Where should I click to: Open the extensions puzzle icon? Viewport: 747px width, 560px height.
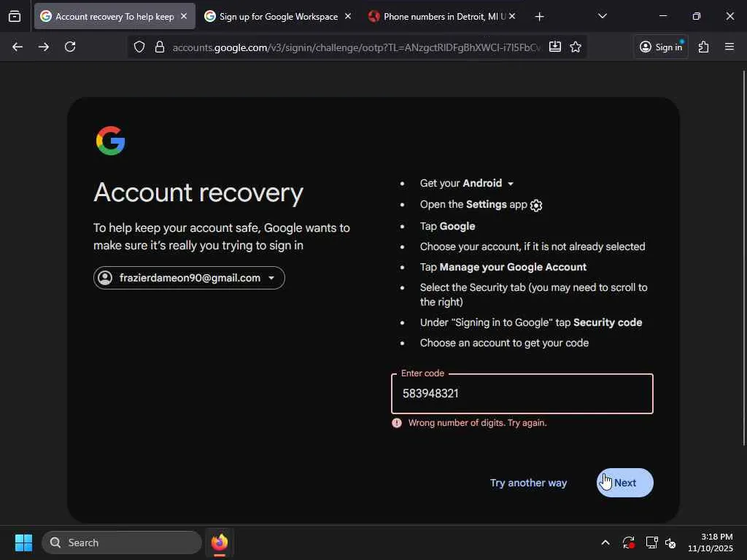click(x=704, y=47)
